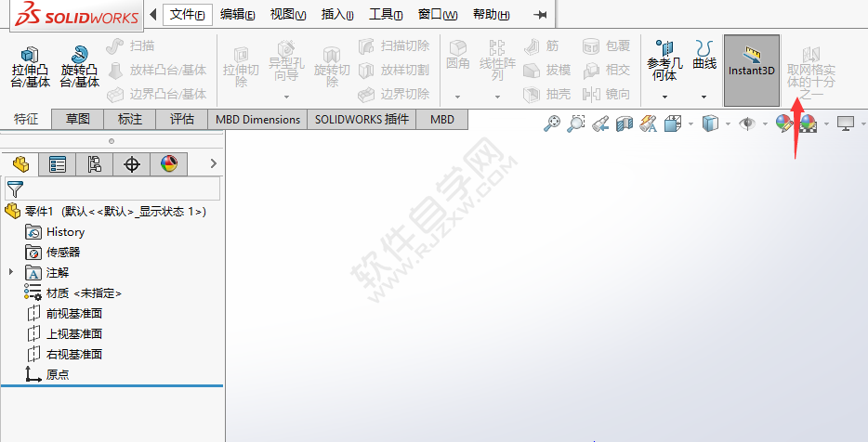Screen dimensions: 868x442
Task: Click Zoom to Area icon
Action: (x=575, y=123)
